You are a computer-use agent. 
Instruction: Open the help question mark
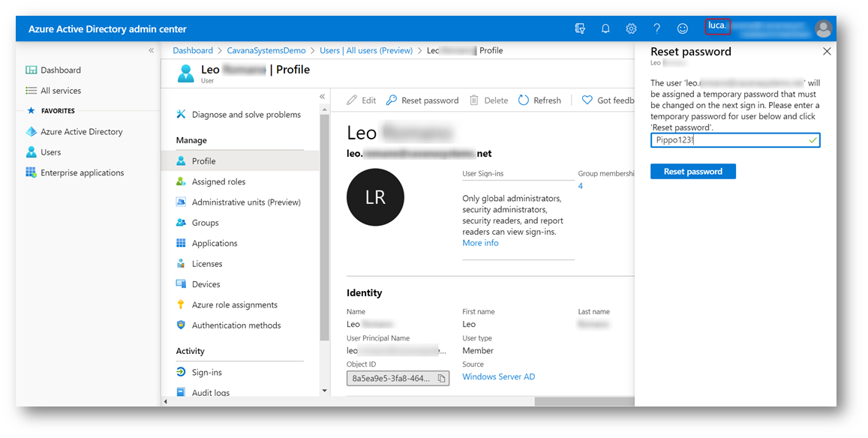pyautogui.click(x=656, y=28)
